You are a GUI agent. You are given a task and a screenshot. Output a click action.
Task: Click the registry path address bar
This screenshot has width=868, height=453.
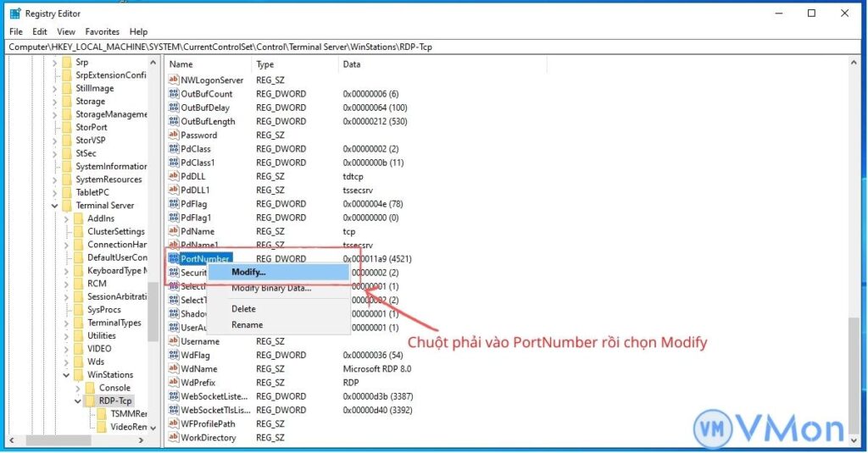tap(424, 47)
